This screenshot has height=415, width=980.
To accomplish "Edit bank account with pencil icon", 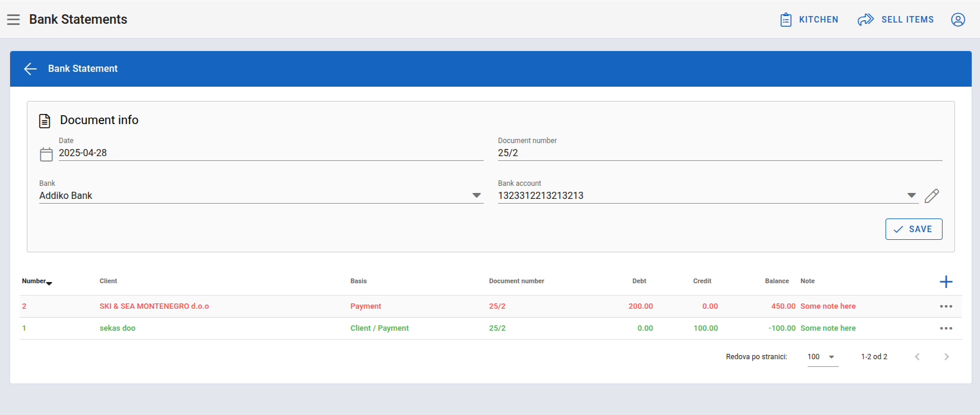I will pos(932,196).
